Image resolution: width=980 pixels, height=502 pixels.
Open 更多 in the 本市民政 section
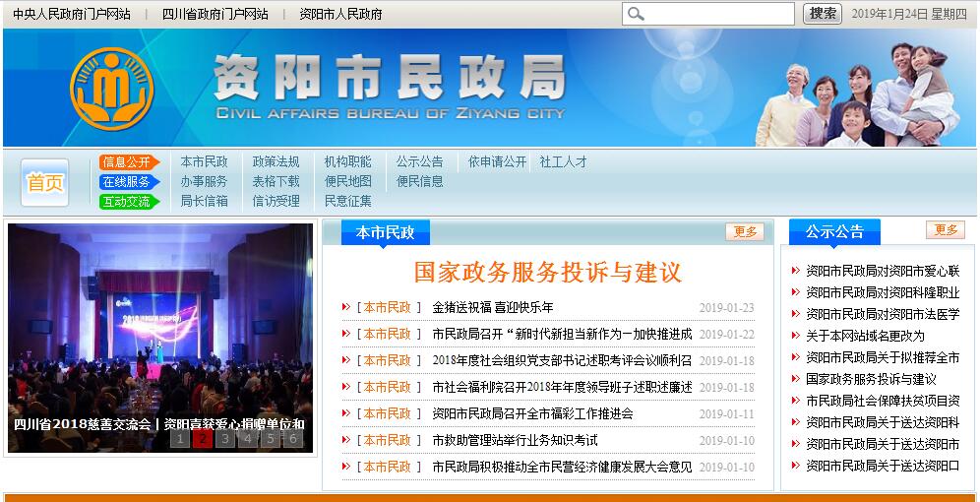coord(744,231)
